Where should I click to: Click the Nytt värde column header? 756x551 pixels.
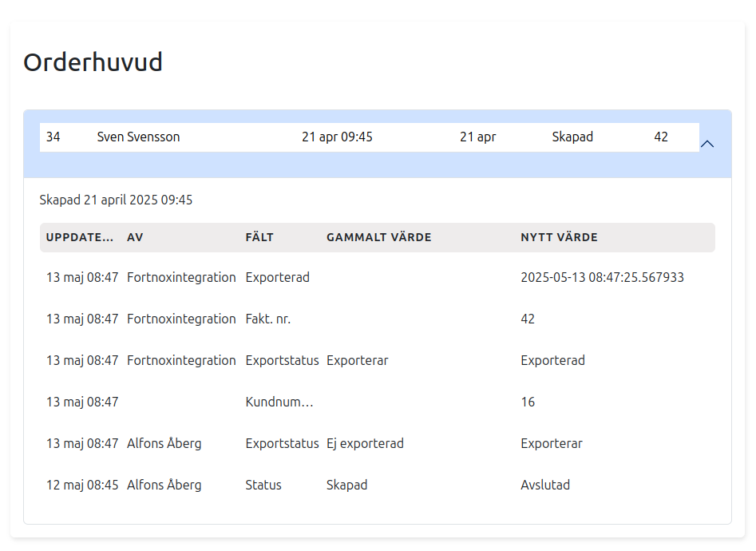(559, 237)
